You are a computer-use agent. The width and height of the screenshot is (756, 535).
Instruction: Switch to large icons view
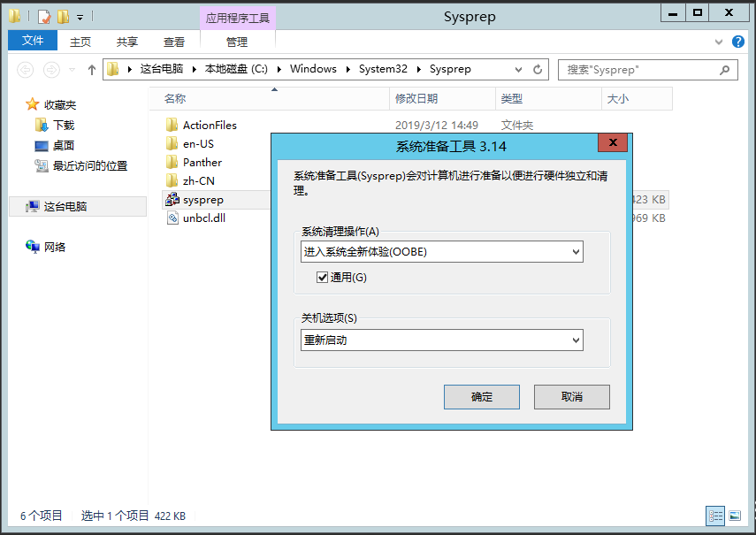(x=734, y=516)
